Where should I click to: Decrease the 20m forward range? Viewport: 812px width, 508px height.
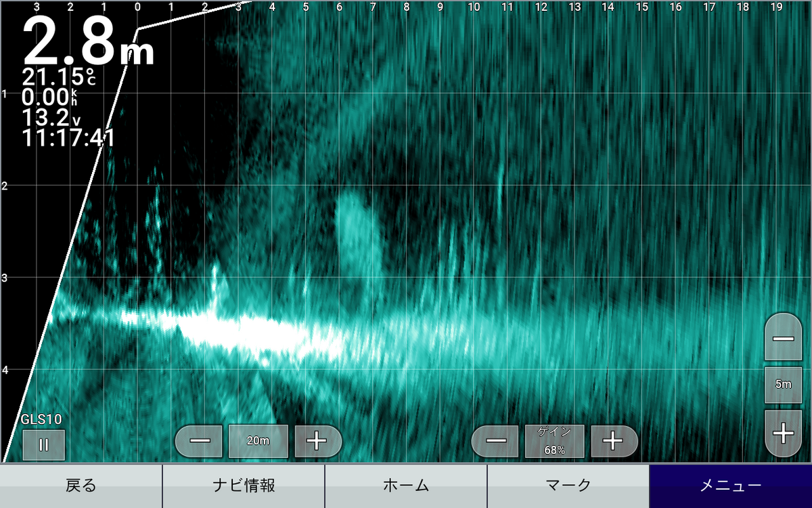coord(200,441)
